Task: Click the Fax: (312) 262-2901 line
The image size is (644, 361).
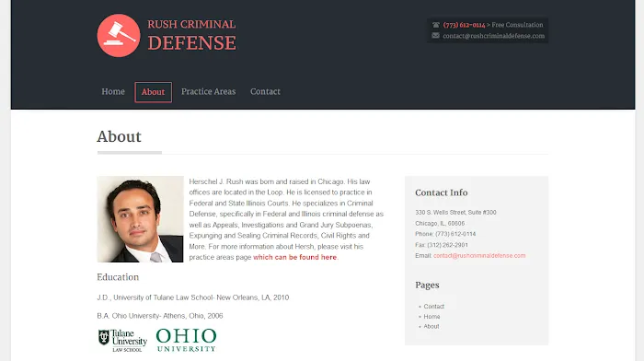Action: coord(442,245)
